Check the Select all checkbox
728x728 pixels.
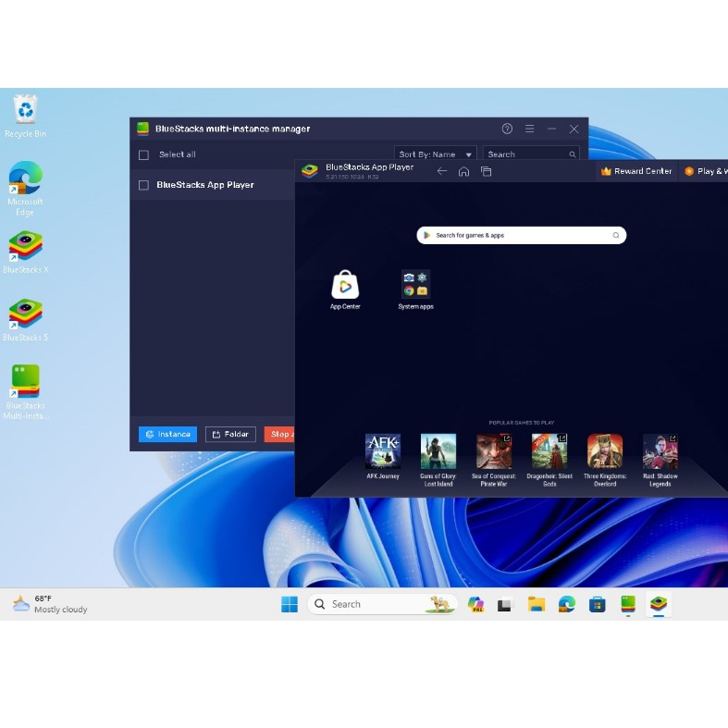[143, 155]
